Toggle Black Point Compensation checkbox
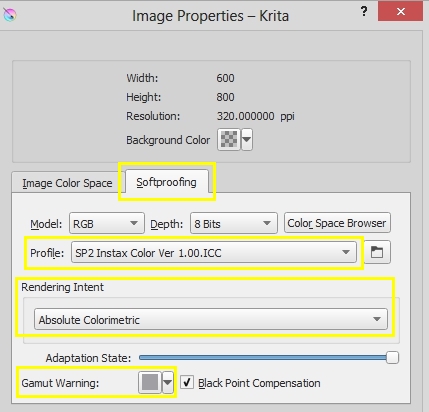 [187, 382]
